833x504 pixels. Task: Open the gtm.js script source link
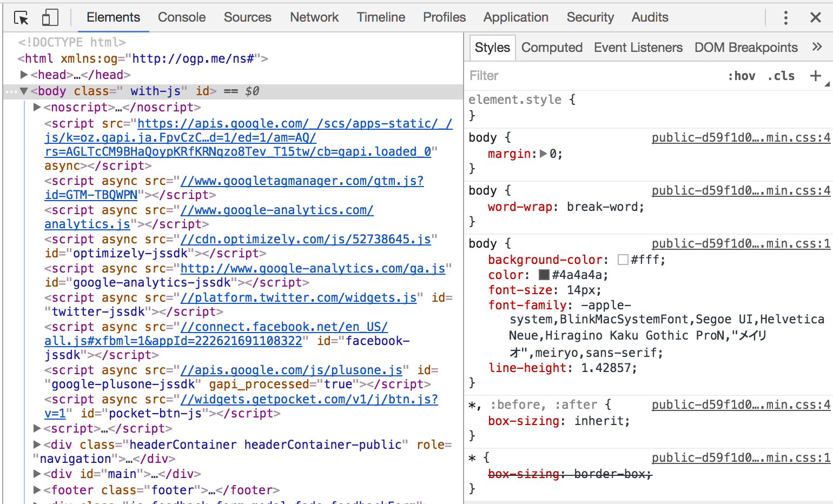(x=303, y=181)
